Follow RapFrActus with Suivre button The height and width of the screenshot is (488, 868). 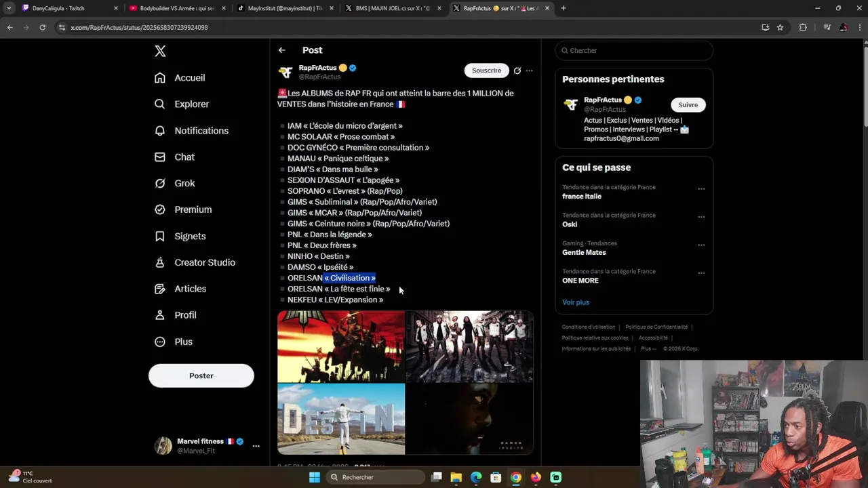click(688, 105)
